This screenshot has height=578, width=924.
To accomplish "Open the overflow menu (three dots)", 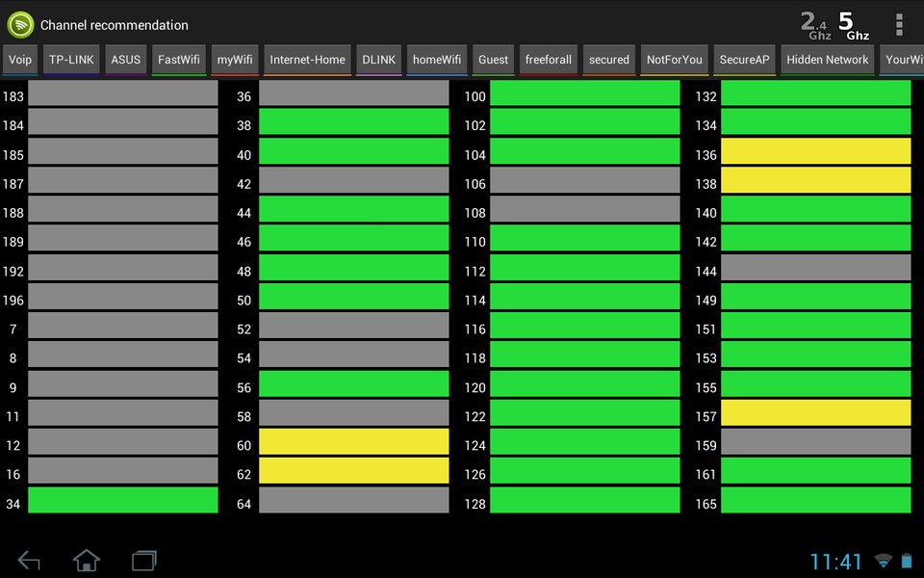I will pyautogui.click(x=899, y=25).
